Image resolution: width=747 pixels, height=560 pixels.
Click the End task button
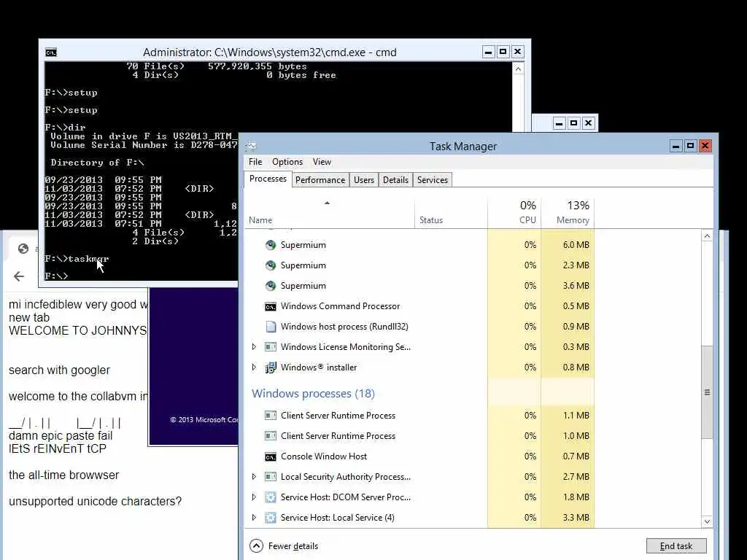(x=676, y=545)
